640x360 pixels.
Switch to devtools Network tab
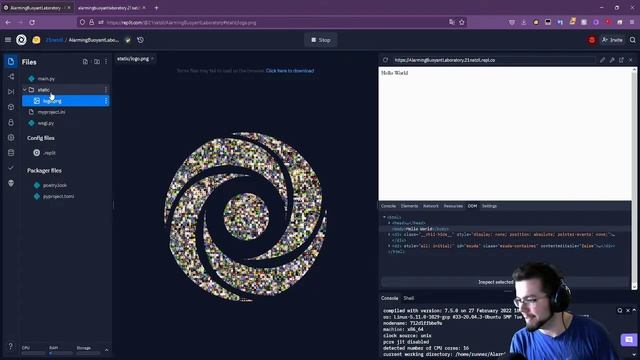431,206
